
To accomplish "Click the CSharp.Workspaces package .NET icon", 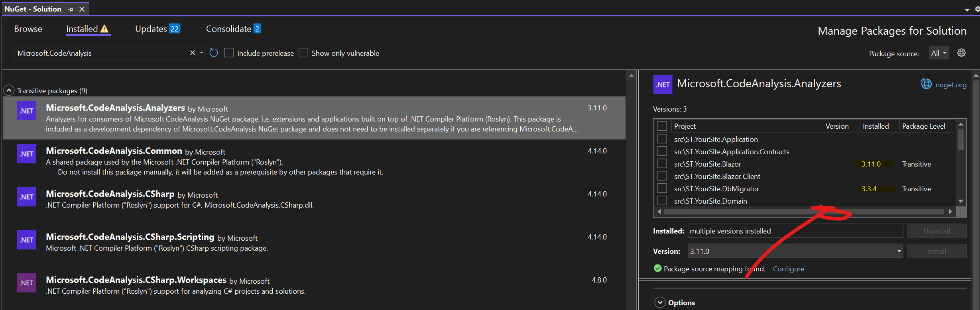I will 27,283.
